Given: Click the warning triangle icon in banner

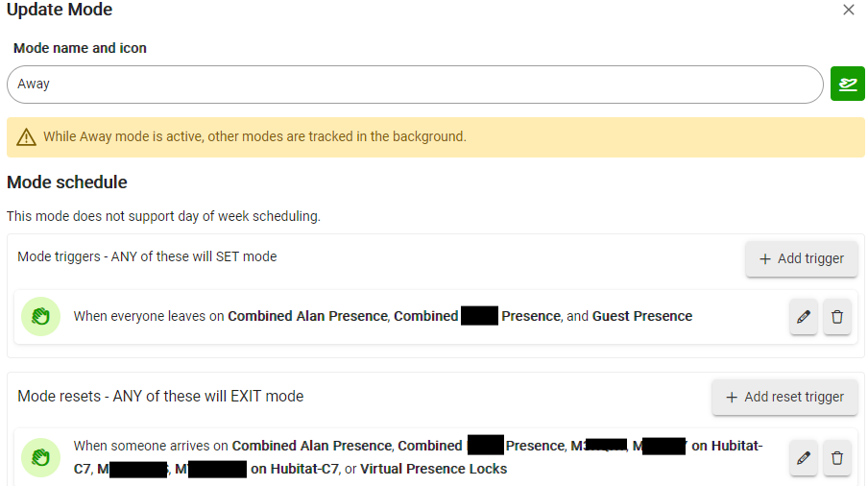Looking at the screenshot, I should click(26, 137).
